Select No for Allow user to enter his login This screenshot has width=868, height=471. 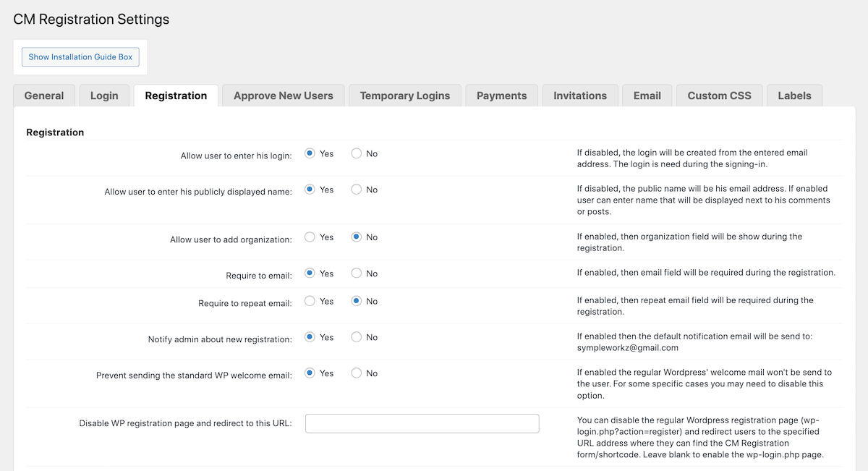tap(356, 153)
